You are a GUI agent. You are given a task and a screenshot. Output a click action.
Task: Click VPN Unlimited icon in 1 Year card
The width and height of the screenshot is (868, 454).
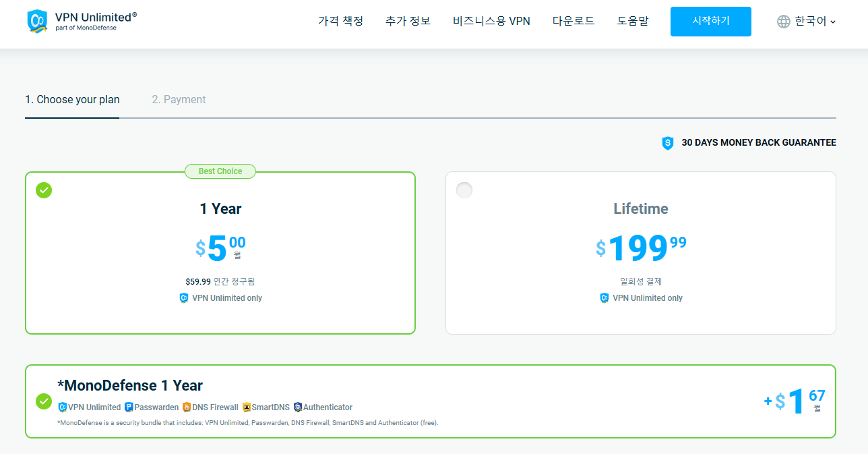[184, 298]
